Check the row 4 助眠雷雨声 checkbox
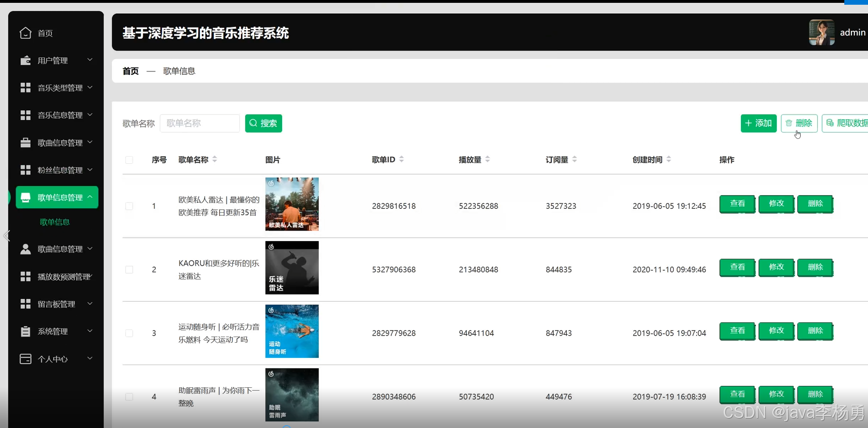 click(x=129, y=397)
